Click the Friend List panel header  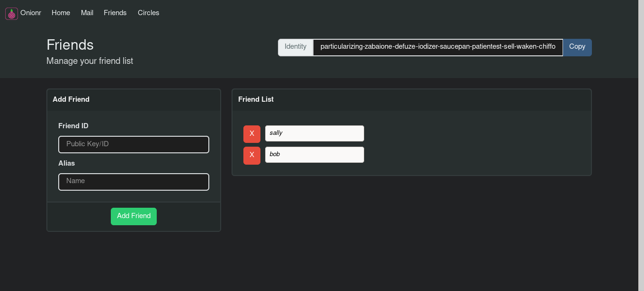411,99
